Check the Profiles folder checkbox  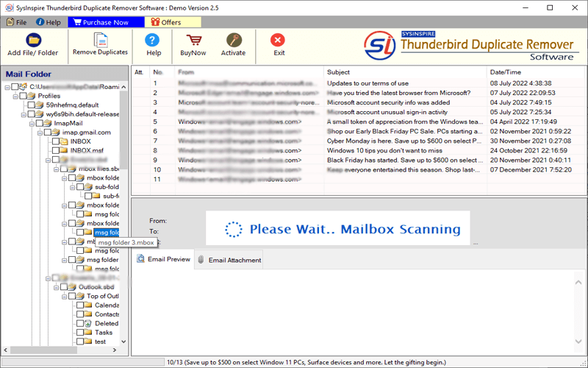click(23, 96)
